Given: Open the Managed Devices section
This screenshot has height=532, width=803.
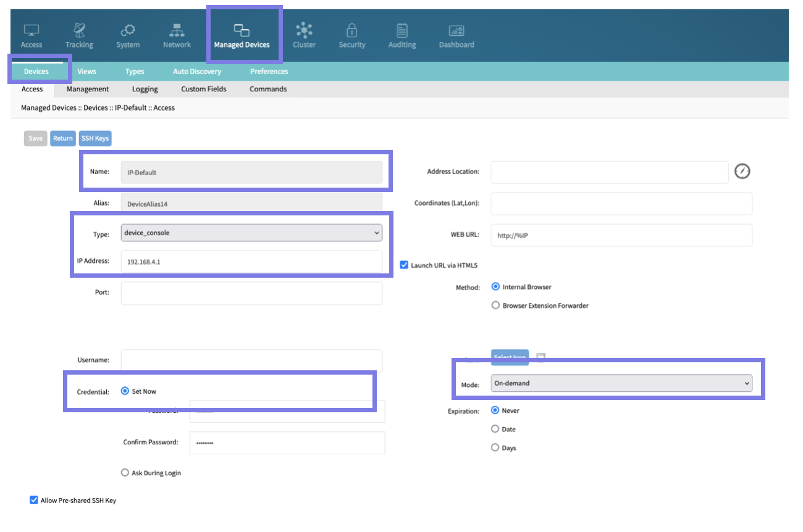Looking at the screenshot, I should 242,36.
